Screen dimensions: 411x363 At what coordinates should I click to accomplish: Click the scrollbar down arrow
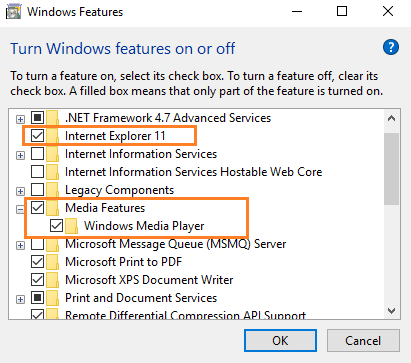(392, 311)
